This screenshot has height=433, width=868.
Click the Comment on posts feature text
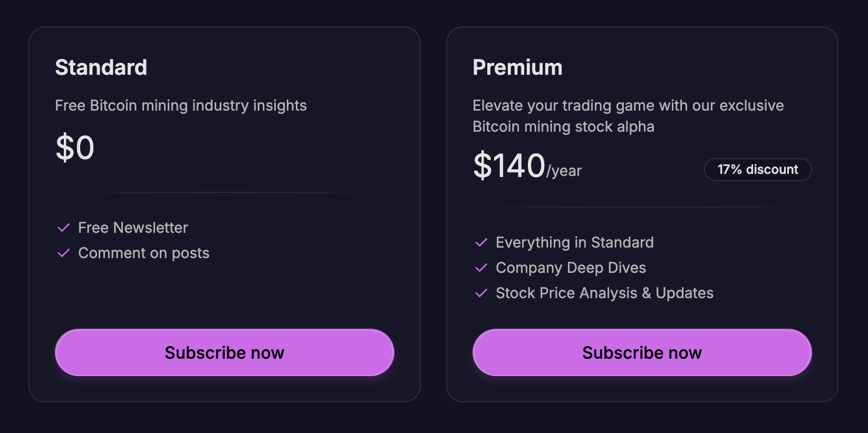tap(143, 253)
